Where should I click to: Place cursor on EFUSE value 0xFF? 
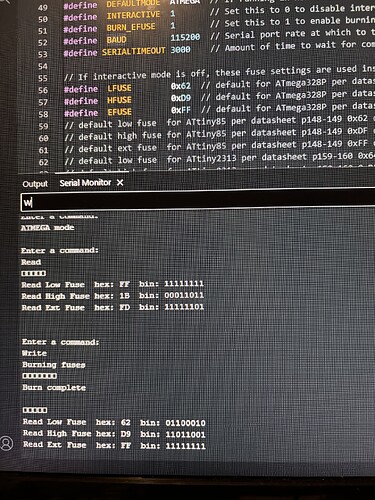[x=181, y=110]
